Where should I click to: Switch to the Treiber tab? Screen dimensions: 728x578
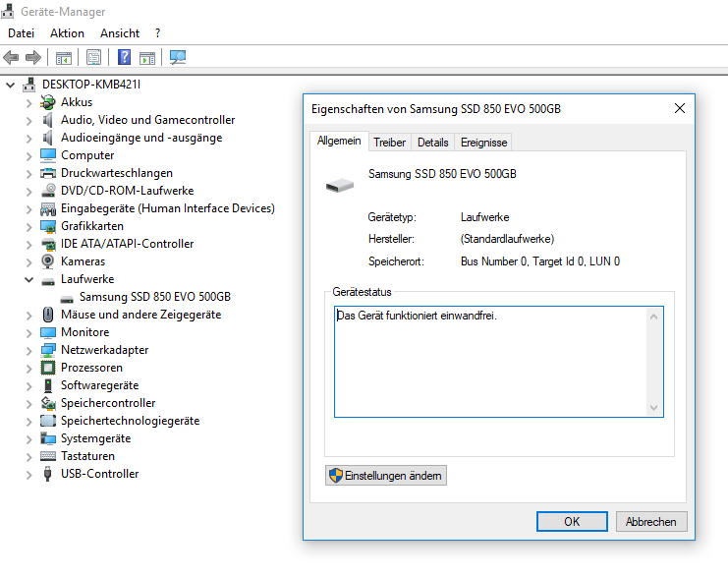click(x=389, y=143)
